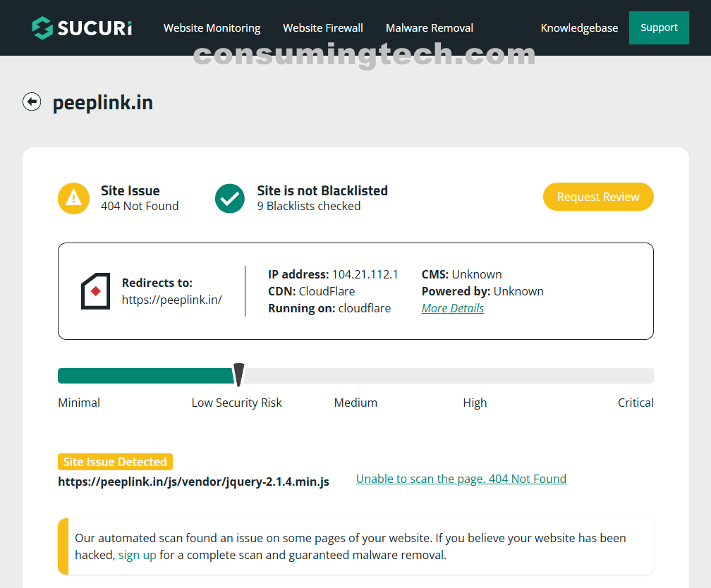Click 'Unable to scan the page' link
Viewport: 711px width, 588px height.
coord(461,479)
